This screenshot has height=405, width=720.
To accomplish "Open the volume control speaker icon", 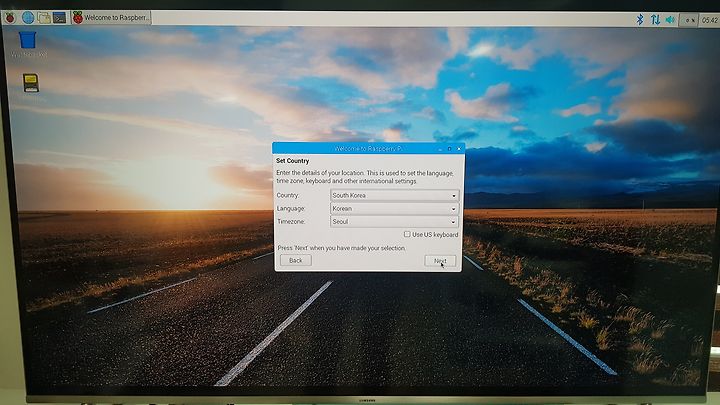I will 670,20.
